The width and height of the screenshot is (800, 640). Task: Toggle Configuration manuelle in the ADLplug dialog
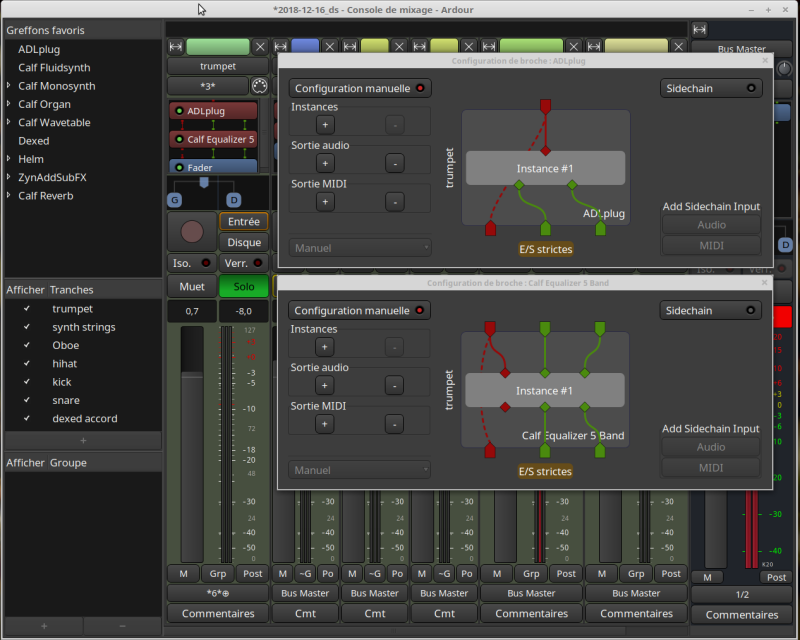click(x=360, y=89)
